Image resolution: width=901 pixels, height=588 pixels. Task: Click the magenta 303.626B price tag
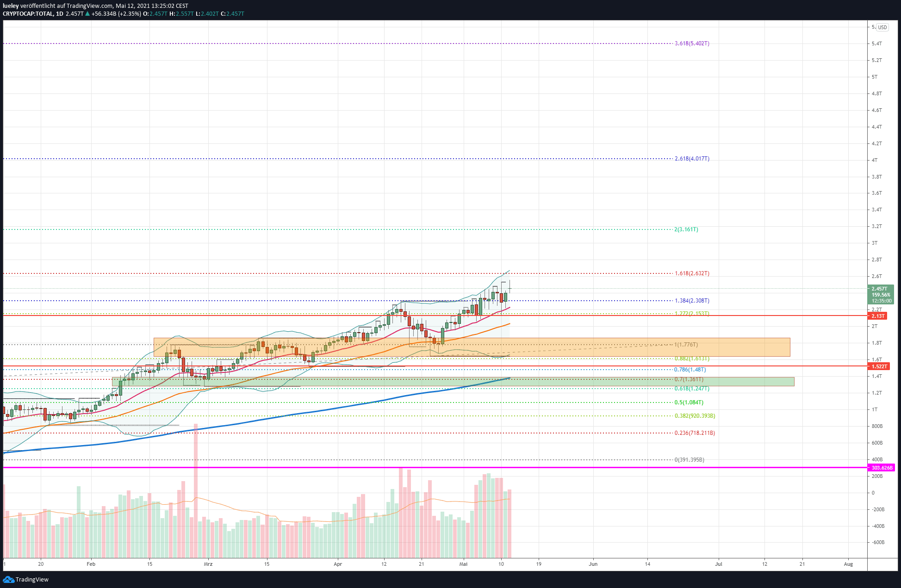[882, 468]
